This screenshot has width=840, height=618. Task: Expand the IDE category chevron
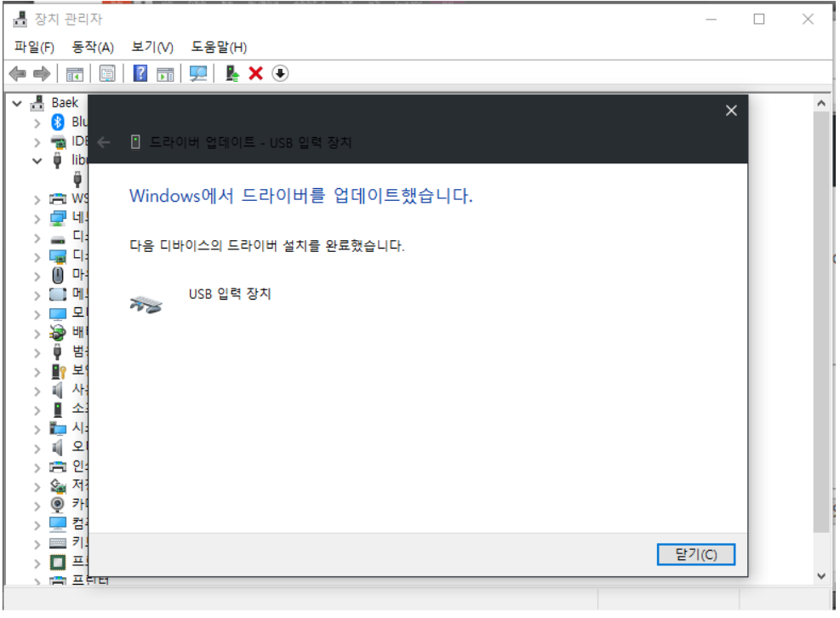click(39, 140)
